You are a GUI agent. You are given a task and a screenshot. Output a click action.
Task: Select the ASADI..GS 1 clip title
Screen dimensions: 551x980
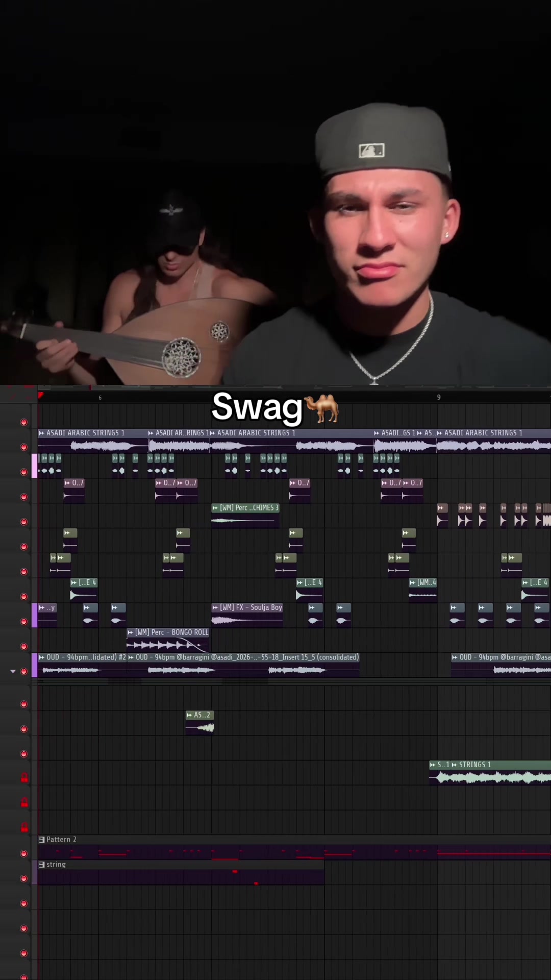pyautogui.click(x=398, y=433)
